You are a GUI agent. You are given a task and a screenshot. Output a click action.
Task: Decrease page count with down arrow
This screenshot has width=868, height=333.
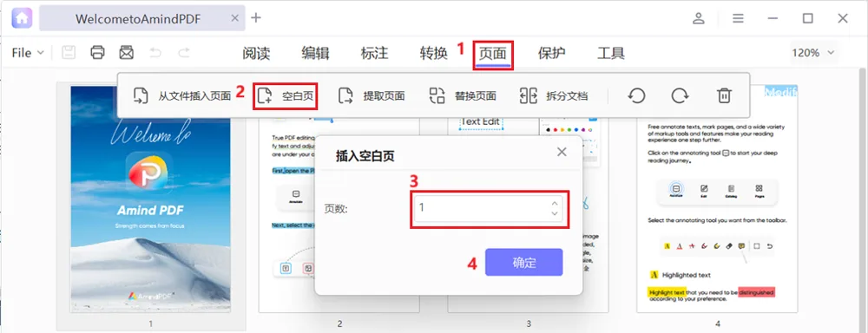(x=555, y=213)
